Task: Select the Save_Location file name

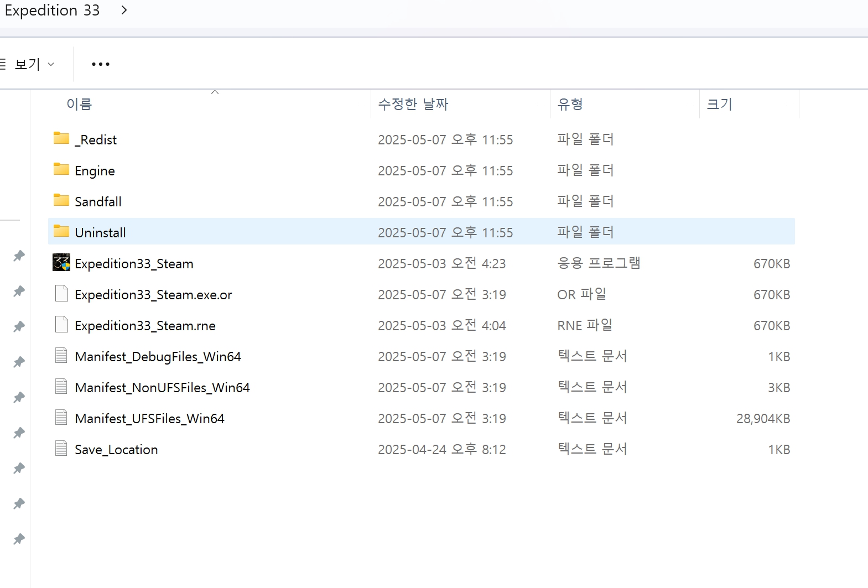Action: coord(116,450)
